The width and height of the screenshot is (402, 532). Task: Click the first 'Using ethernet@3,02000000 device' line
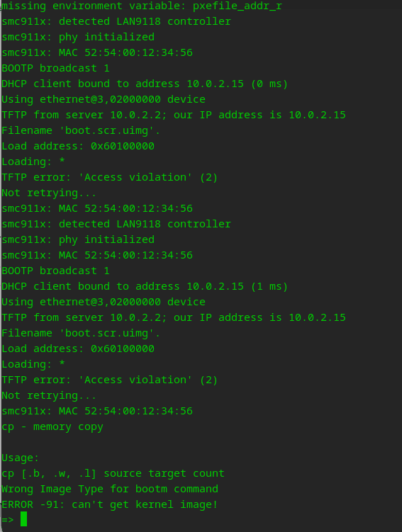(104, 99)
